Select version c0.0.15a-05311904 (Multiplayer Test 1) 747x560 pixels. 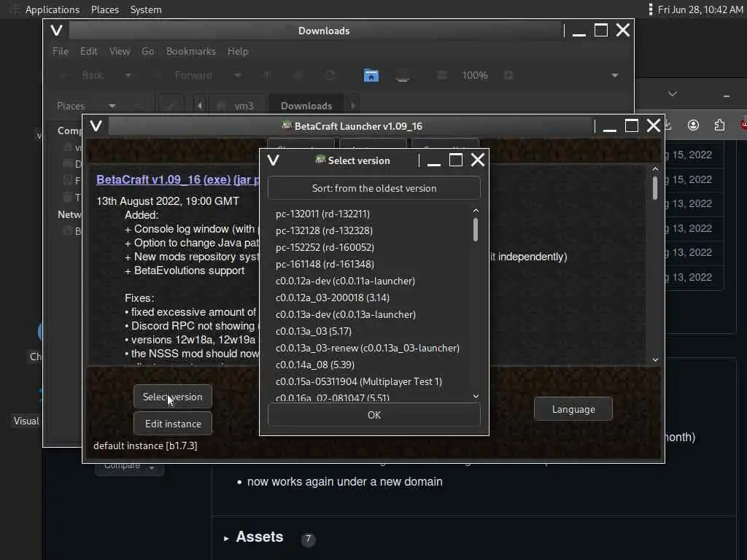pos(358,381)
